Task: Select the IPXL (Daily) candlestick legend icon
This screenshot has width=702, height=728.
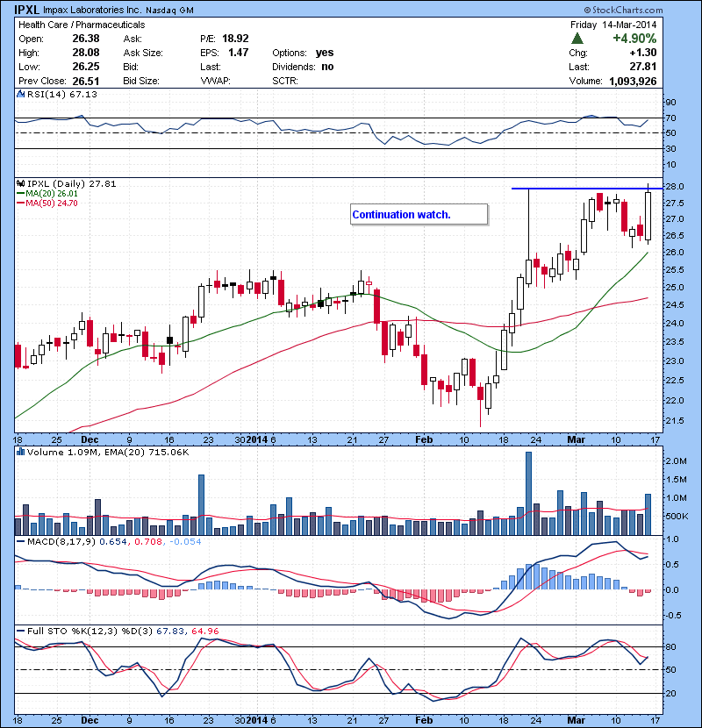Action: (x=22, y=183)
